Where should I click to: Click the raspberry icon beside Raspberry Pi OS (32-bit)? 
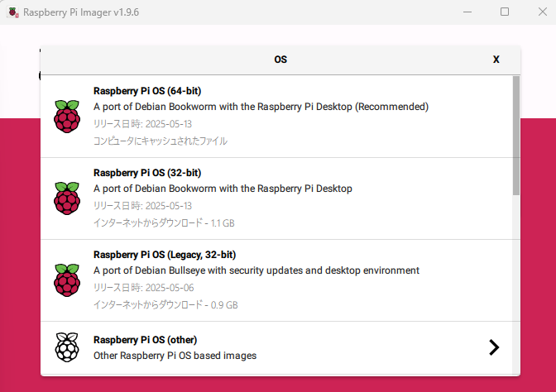click(x=66, y=198)
